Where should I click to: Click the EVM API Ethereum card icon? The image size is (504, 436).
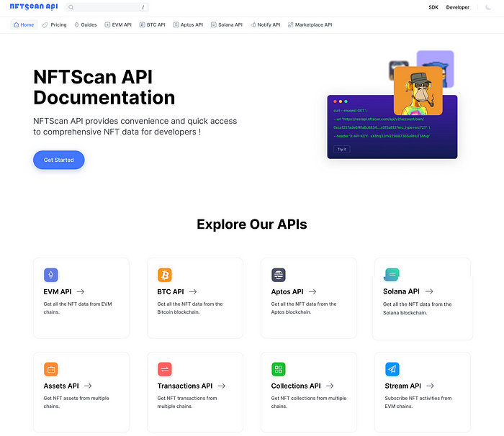point(51,275)
